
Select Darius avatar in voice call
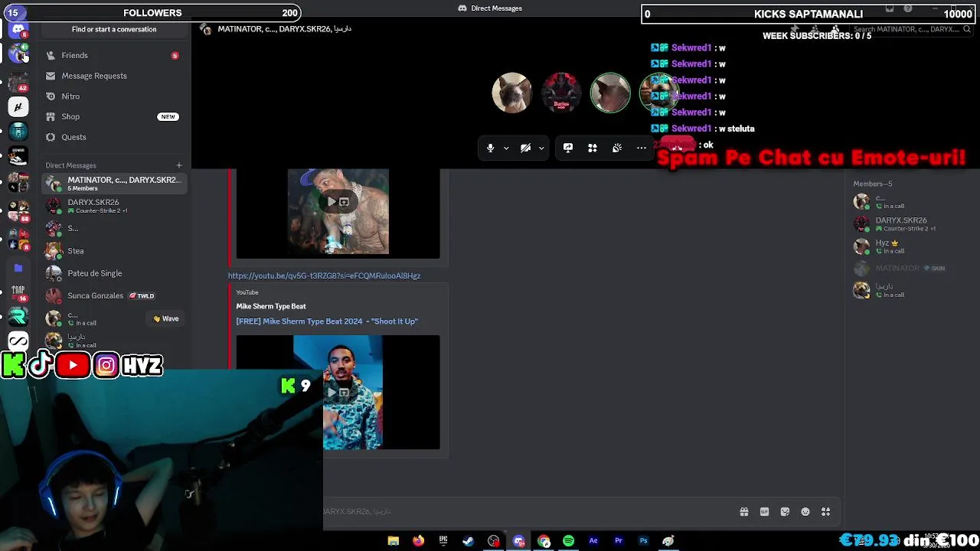click(561, 93)
